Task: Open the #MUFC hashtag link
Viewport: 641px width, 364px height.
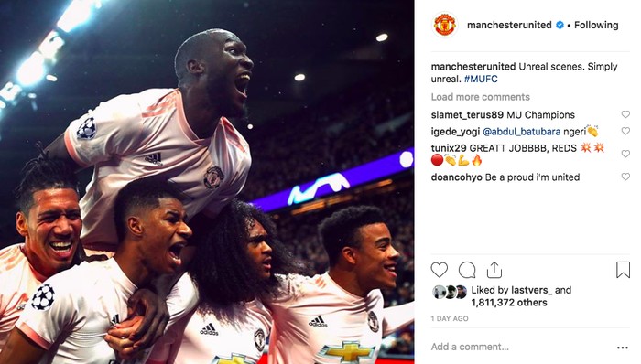Action: tap(481, 79)
